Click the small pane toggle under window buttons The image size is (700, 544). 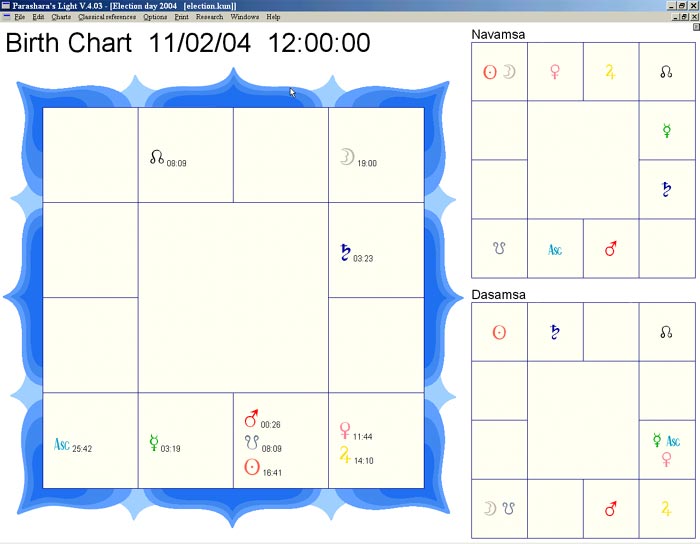696,27
